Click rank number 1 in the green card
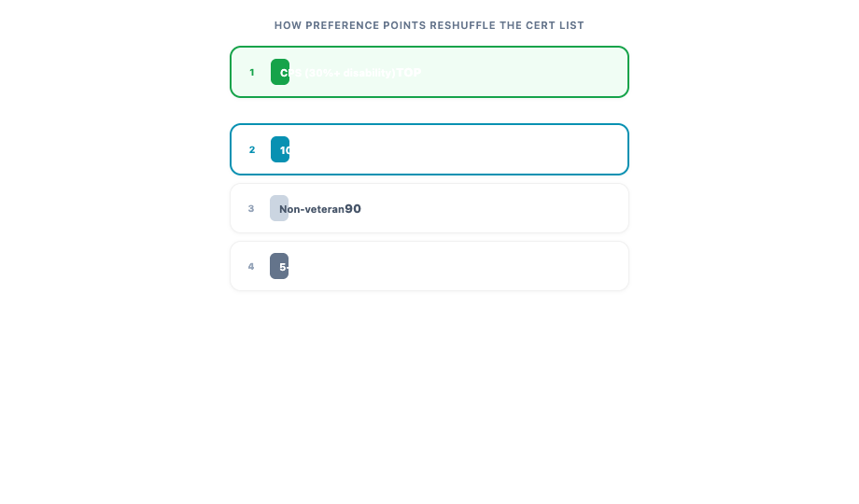 [x=252, y=72]
